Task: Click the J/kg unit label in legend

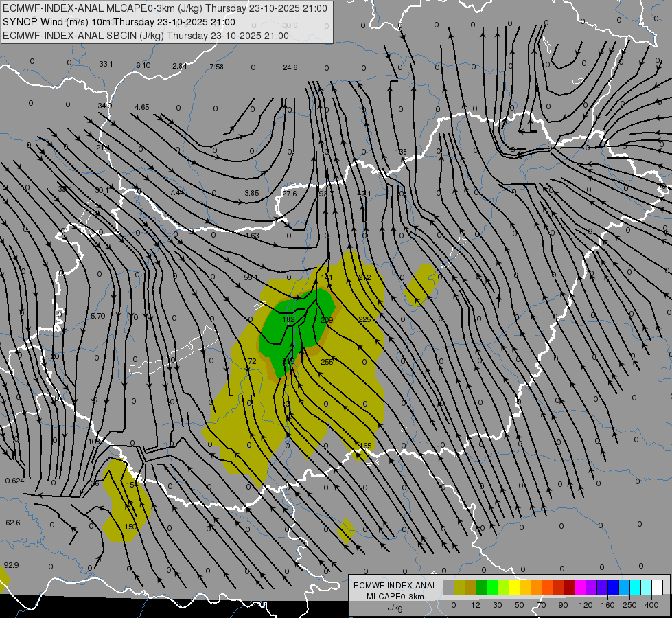Action: coord(395,608)
